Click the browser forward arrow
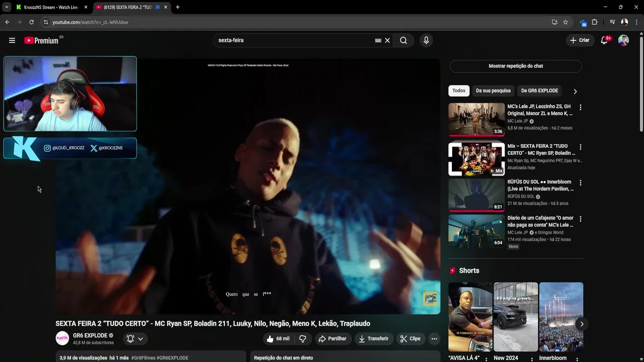644x362 pixels. [x=19, y=22]
